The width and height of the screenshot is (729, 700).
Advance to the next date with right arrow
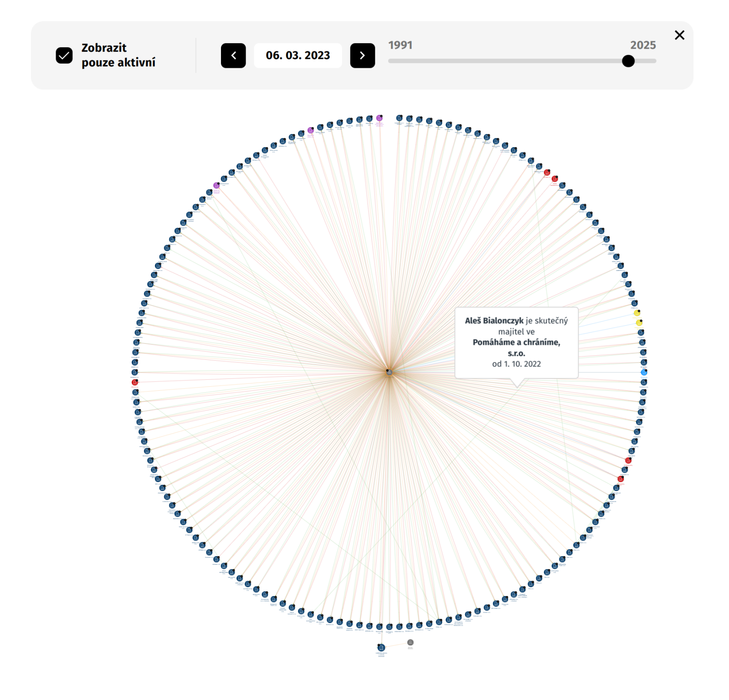pyautogui.click(x=362, y=56)
